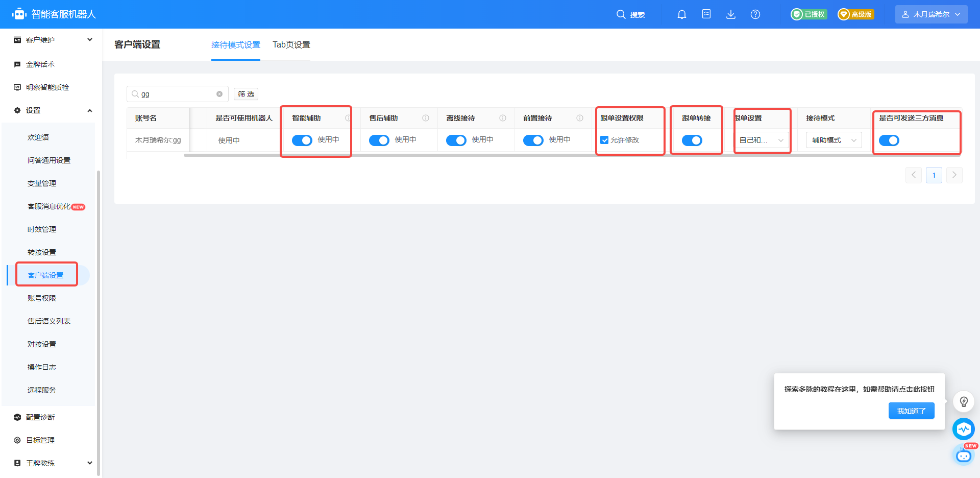Click the 客户维护 sidebar icon
980x478 pixels.
click(x=17, y=40)
